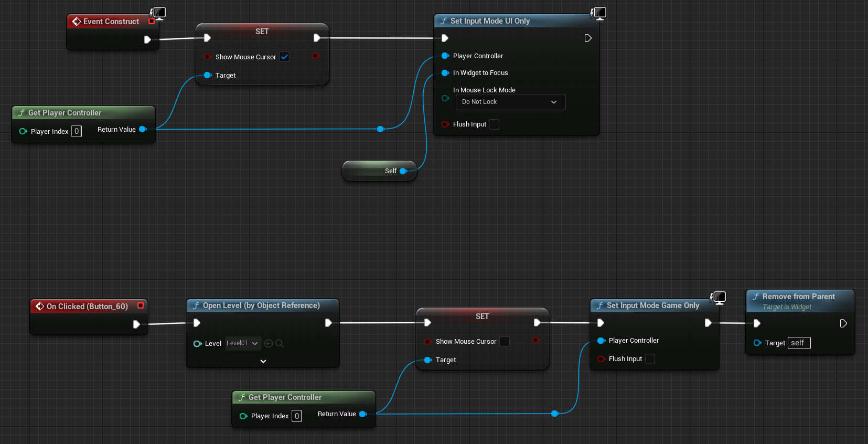
Task: Click the Open Level exec output pin
Action: click(x=328, y=323)
